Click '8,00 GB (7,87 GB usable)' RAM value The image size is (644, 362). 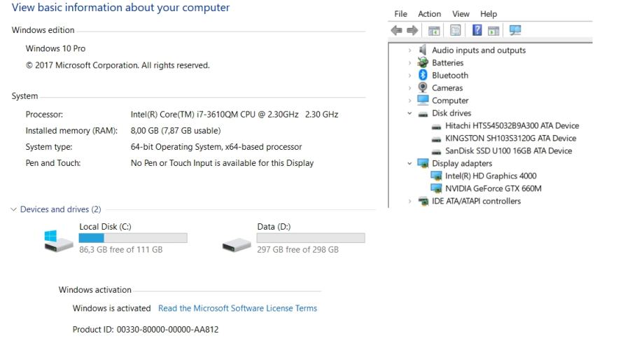point(176,131)
